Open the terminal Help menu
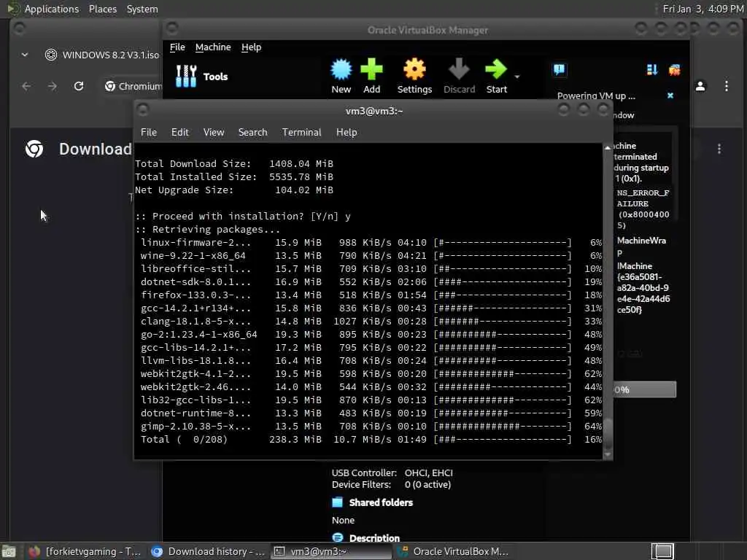 (347, 133)
